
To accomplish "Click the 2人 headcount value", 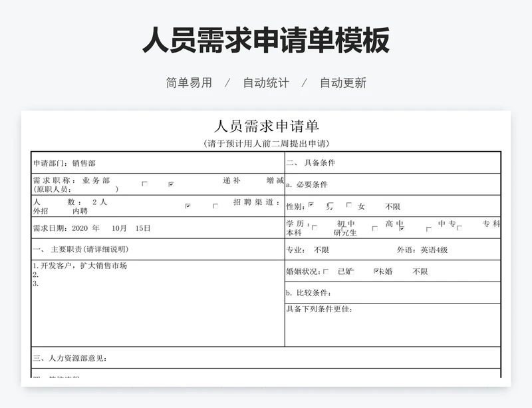I will pos(100,202).
